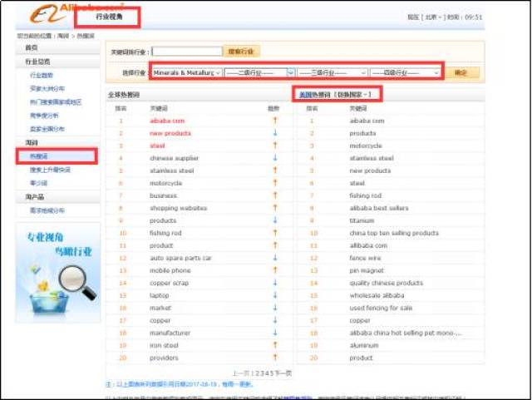
Task: Click the orange 确定 confirm button after the industry dropdowns
Action: (x=462, y=72)
